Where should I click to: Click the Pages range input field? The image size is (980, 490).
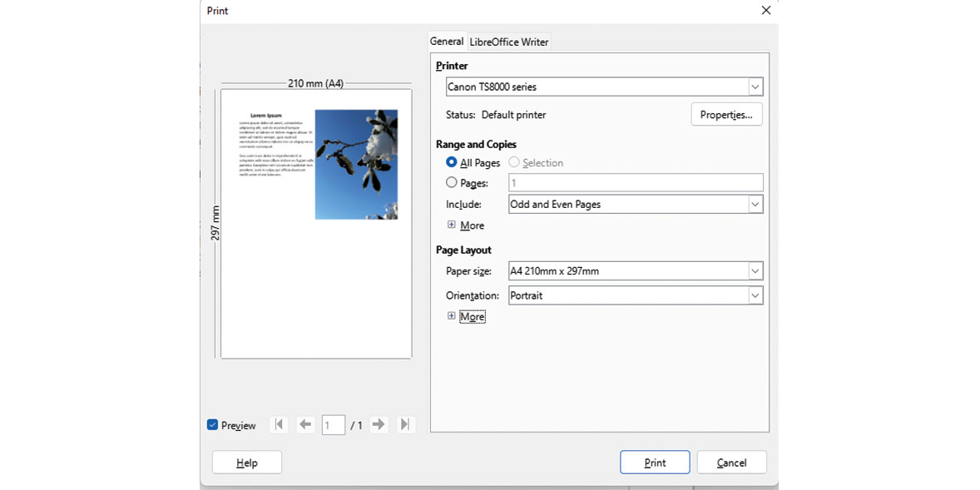click(x=636, y=183)
